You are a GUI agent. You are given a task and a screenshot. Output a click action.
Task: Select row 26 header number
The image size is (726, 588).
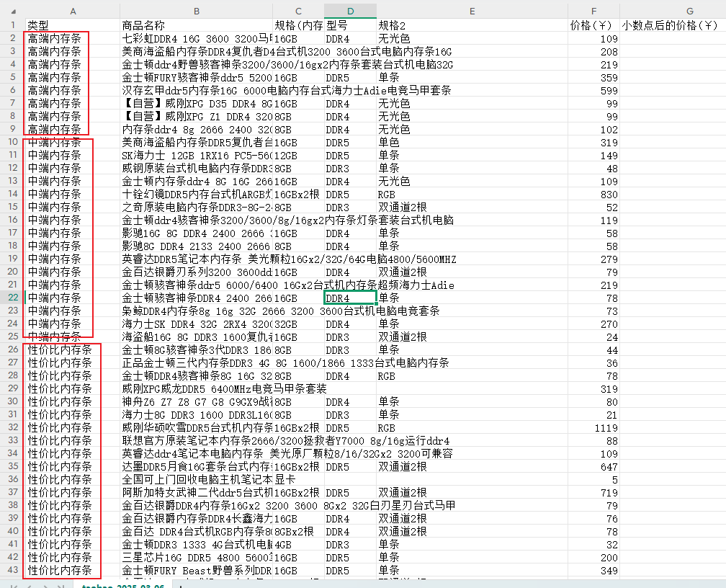click(x=13, y=349)
